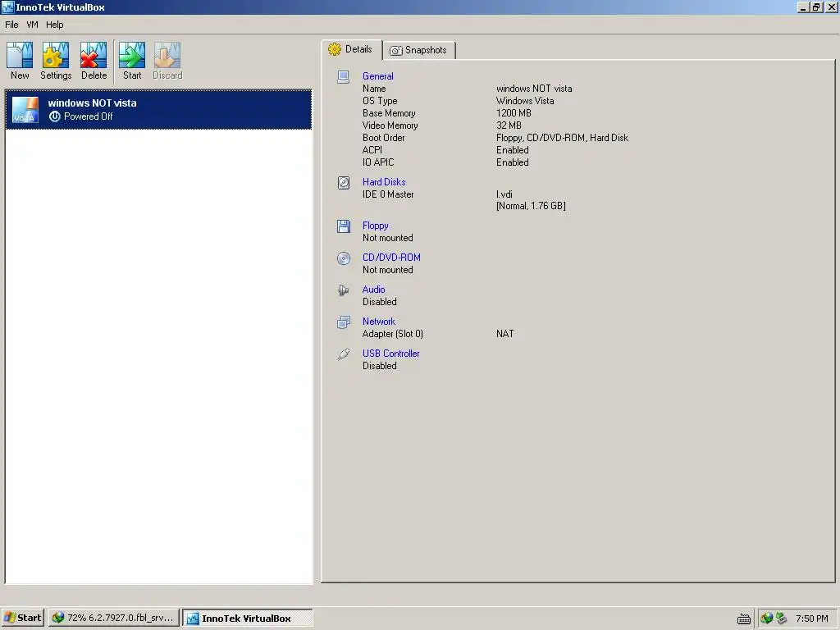Image resolution: width=840 pixels, height=630 pixels.
Task: Click the Powered Off status icon
Action: [55, 116]
